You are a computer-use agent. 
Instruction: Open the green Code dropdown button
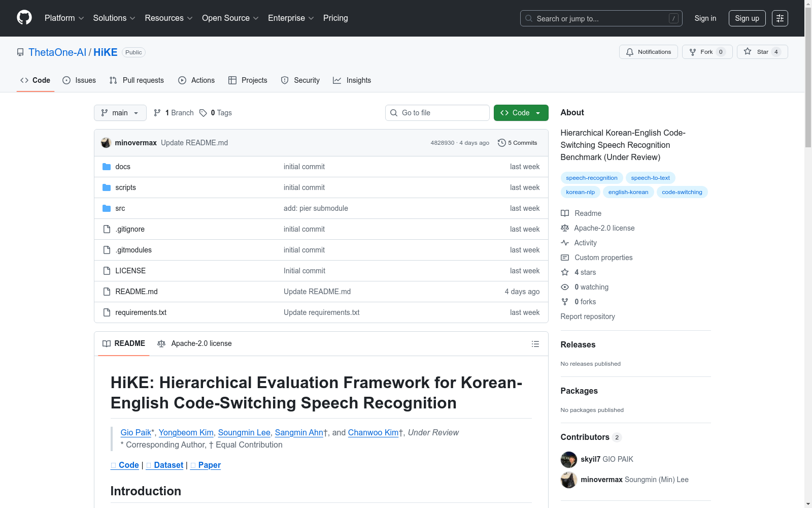[x=521, y=113]
